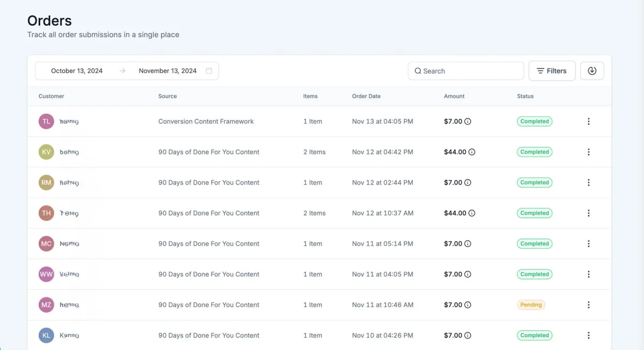Open the Filters options

click(552, 71)
